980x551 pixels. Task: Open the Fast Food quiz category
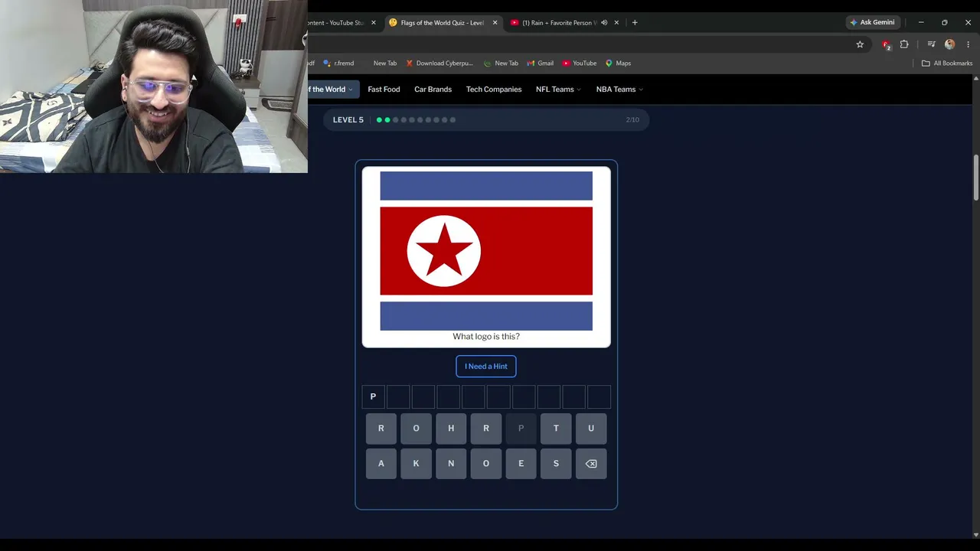[x=384, y=90]
